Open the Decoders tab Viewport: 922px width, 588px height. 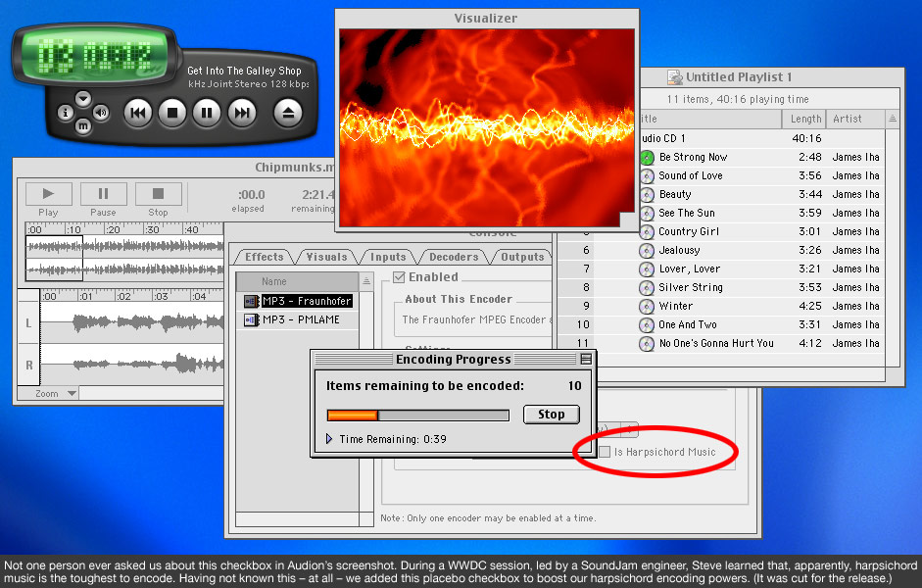[454, 257]
